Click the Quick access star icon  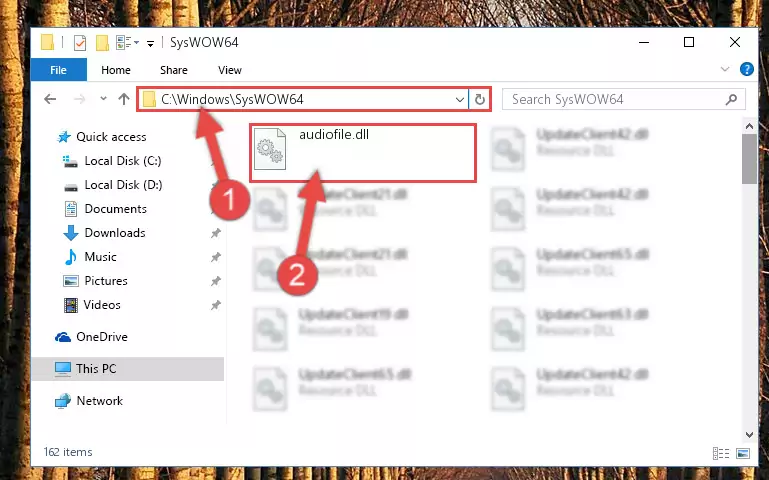[64, 137]
